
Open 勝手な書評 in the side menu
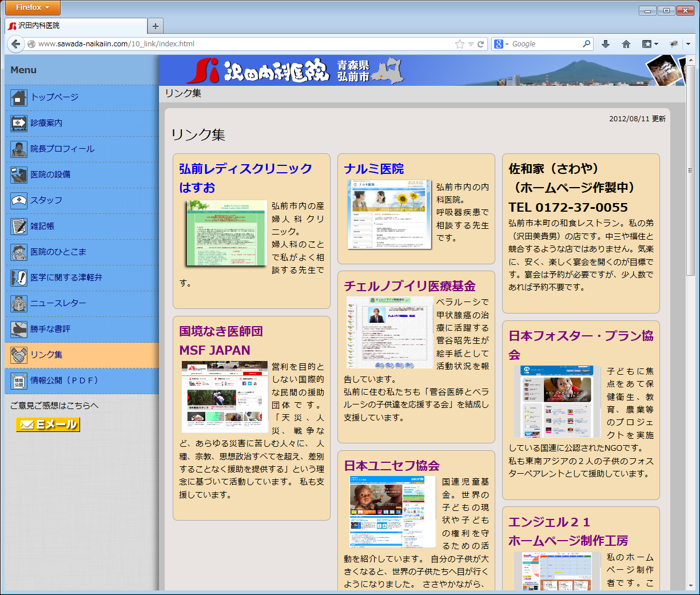point(50,329)
